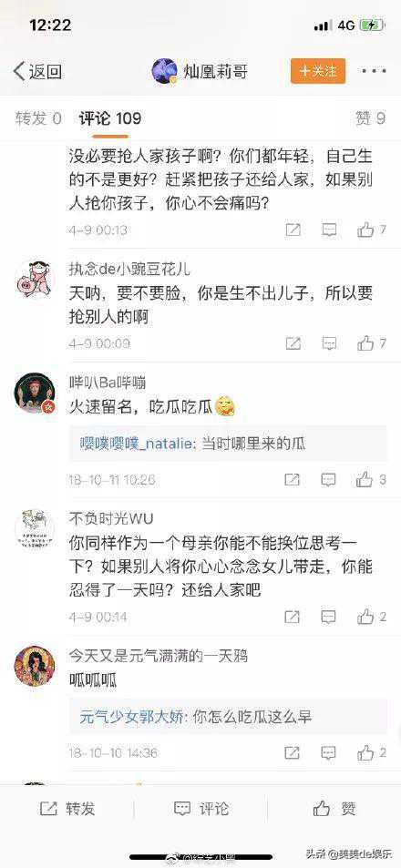Open the pig avatar of 执念de小豌豆花儿
This screenshot has width=401, height=868.
35,279
